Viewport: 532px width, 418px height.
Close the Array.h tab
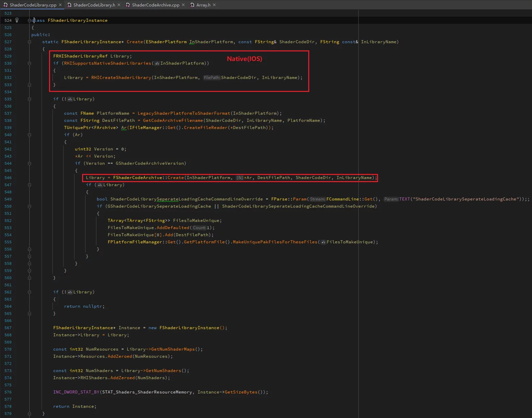click(x=214, y=5)
